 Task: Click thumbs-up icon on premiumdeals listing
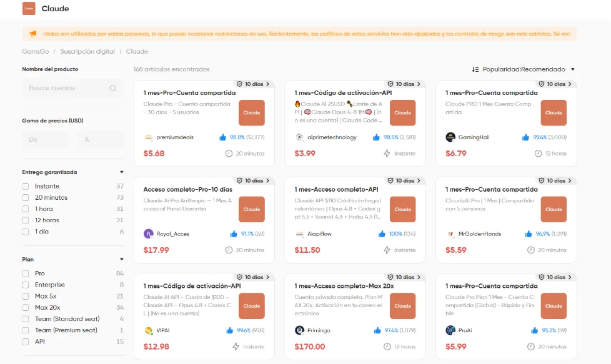coord(222,137)
